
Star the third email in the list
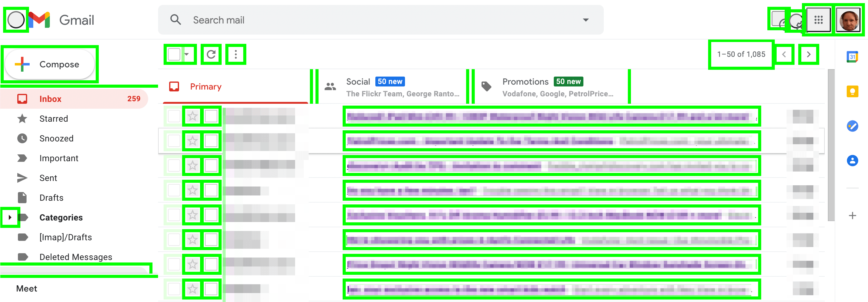(x=192, y=166)
